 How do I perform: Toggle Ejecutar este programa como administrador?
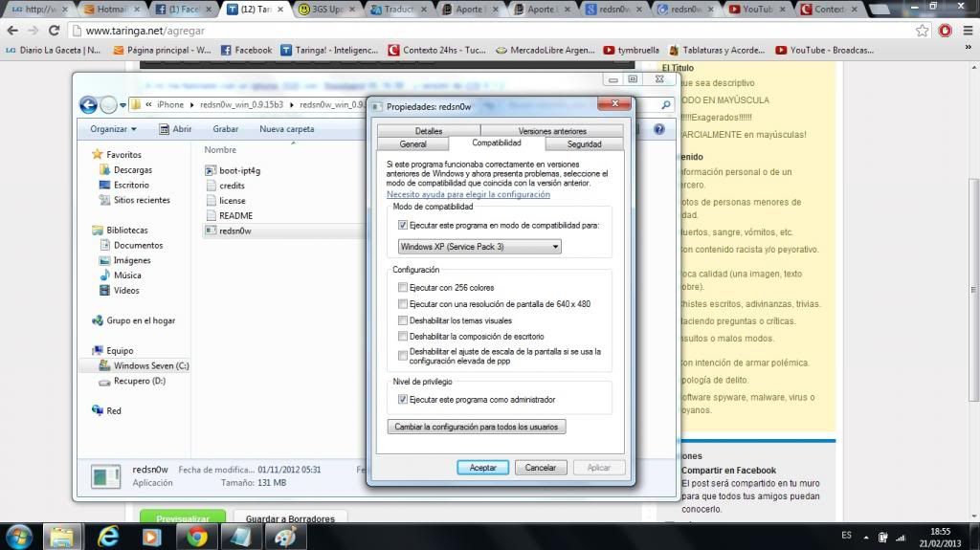[x=403, y=400]
